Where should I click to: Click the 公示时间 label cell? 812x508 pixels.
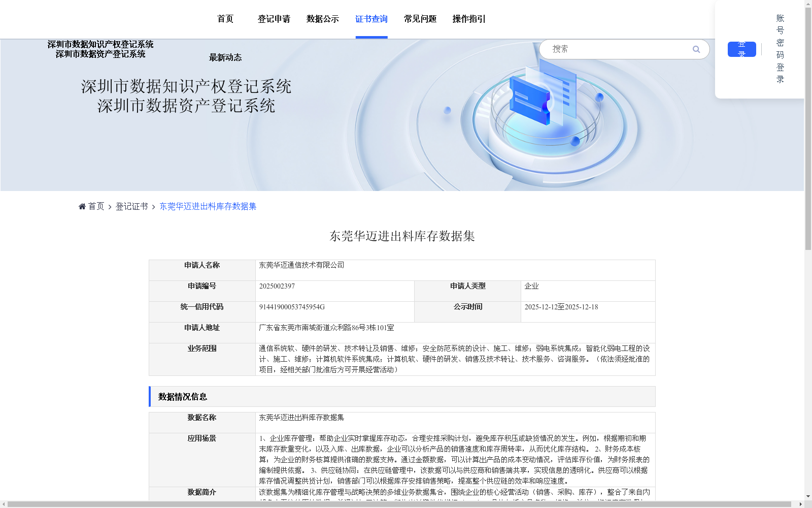click(x=467, y=312)
